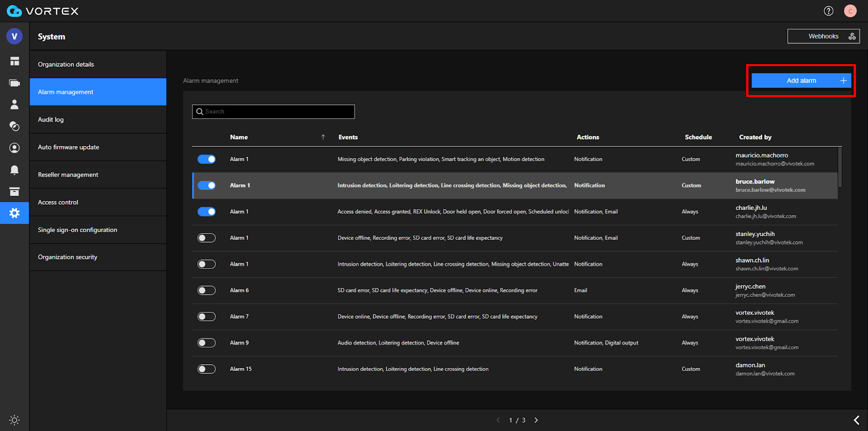The width and height of the screenshot is (868, 431).
Task: Click the alarm list vertical scrollbar
Action: 840,167
